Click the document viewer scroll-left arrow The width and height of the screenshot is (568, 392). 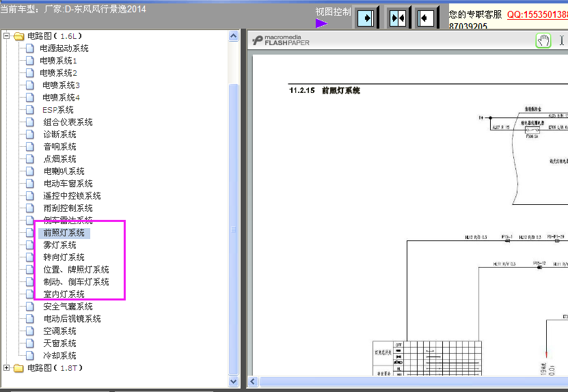(x=253, y=382)
